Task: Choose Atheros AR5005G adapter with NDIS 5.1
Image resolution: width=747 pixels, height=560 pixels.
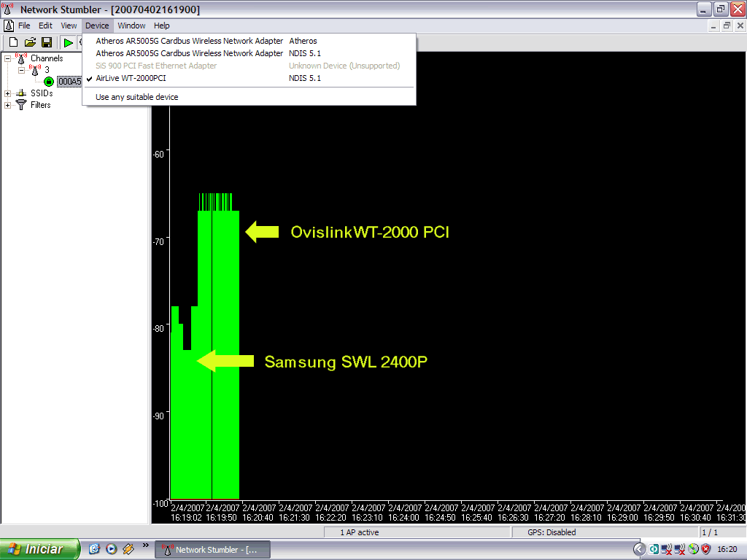Action: pos(249,53)
